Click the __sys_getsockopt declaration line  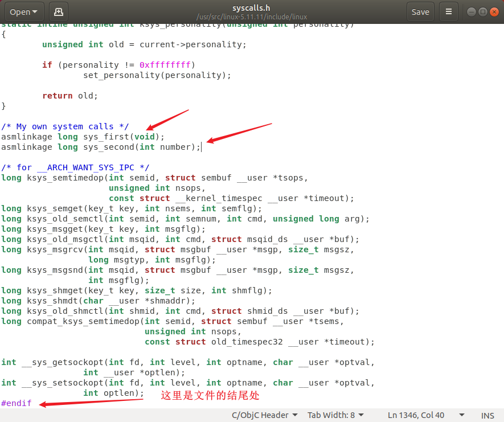click(x=188, y=362)
